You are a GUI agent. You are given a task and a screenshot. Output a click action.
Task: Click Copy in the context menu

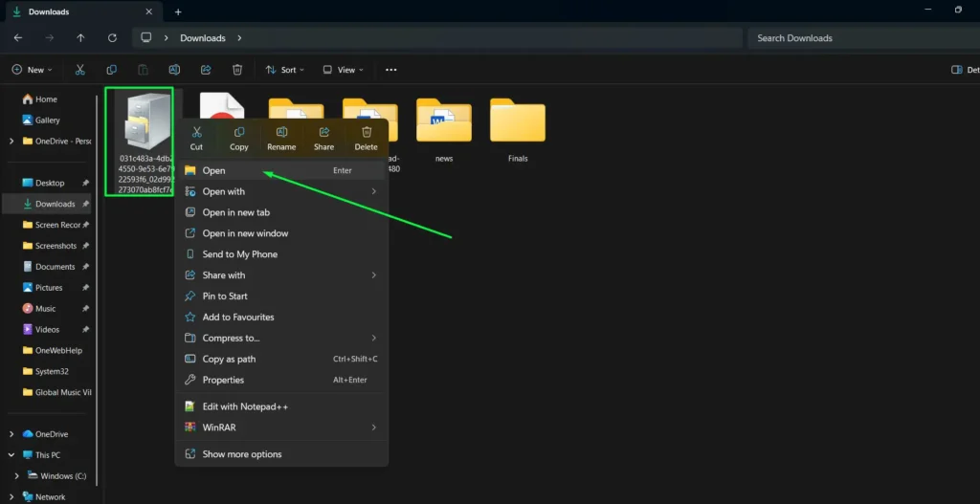coord(238,139)
